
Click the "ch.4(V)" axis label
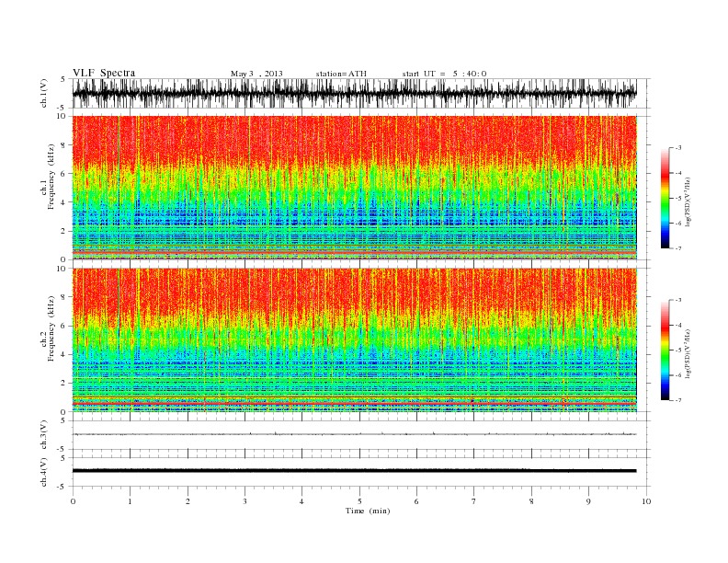point(44,472)
